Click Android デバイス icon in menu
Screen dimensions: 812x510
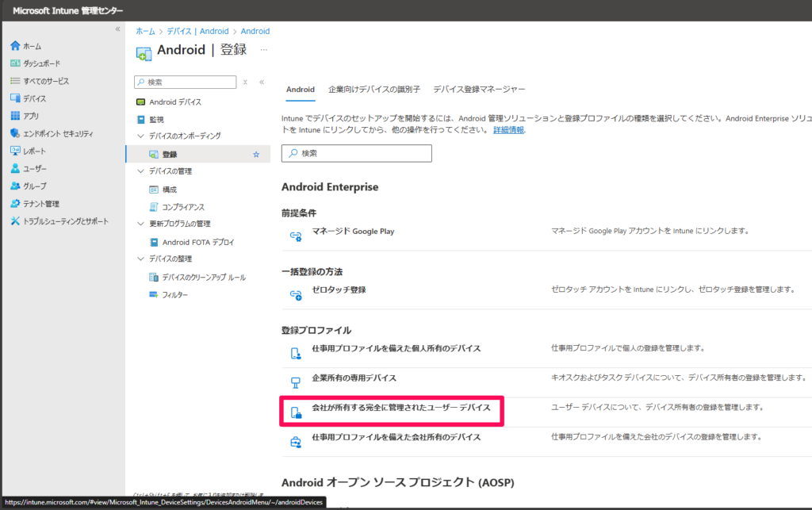[x=140, y=102]
